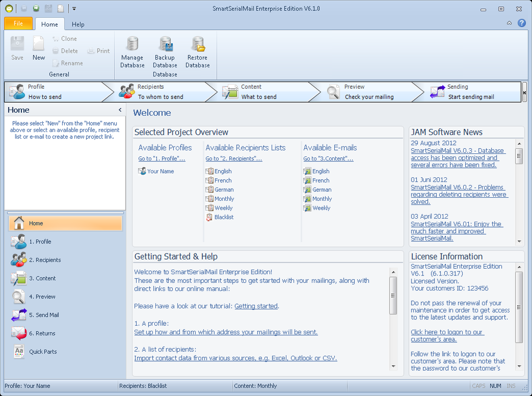Create a new item with the New icon
The image size is (532, 396).
pyautogui.click(x=39, y=49)
